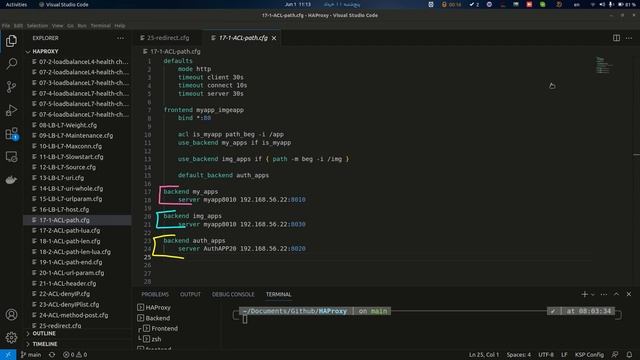Image resolution: width=640 pixels, height=360 pixels.
Task: Open Remote Explorer view
Action: click(11, 157)
